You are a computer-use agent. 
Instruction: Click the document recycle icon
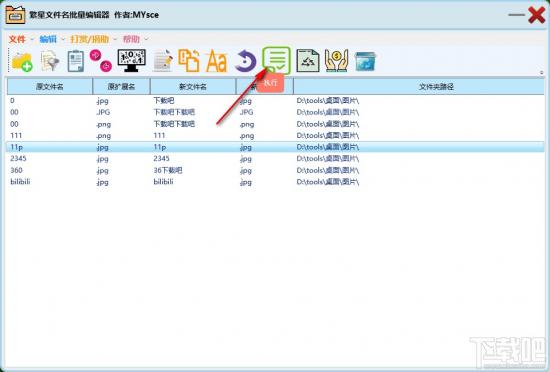308,61
